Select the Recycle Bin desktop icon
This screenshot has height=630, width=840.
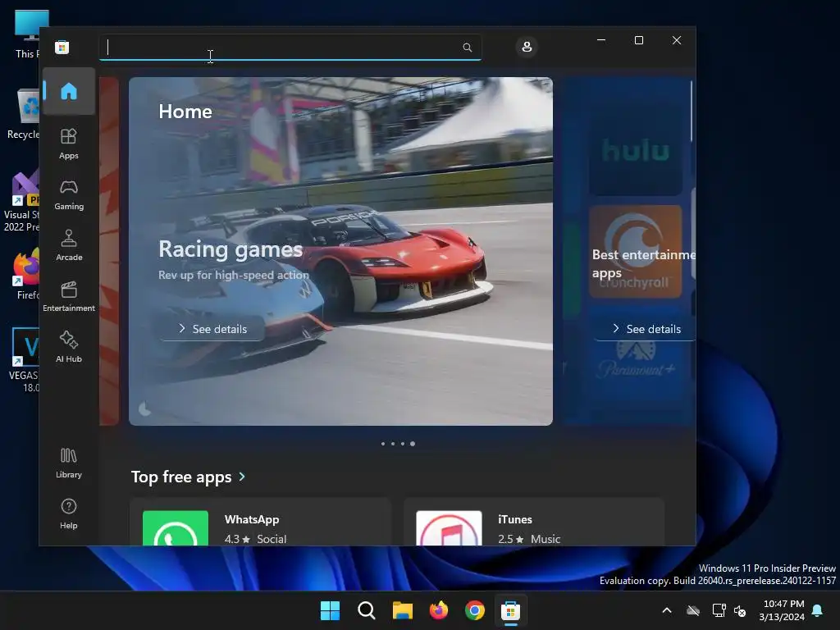pos(23,113)
